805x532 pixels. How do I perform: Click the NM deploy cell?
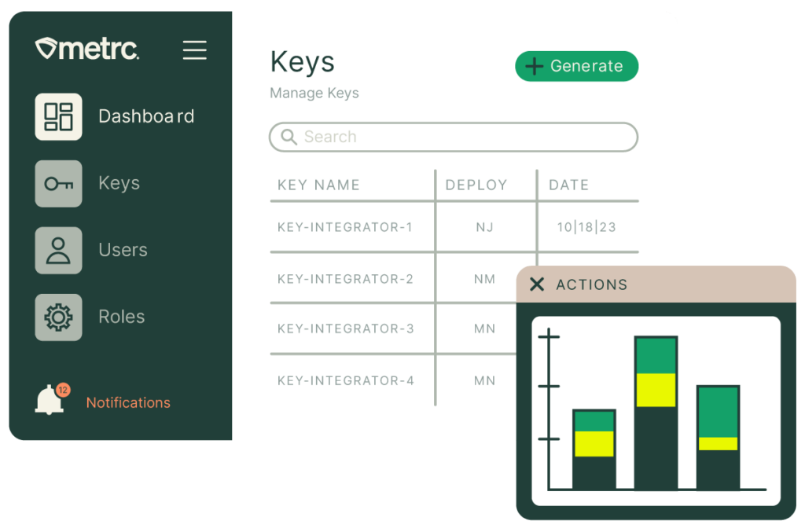(484, 279)
